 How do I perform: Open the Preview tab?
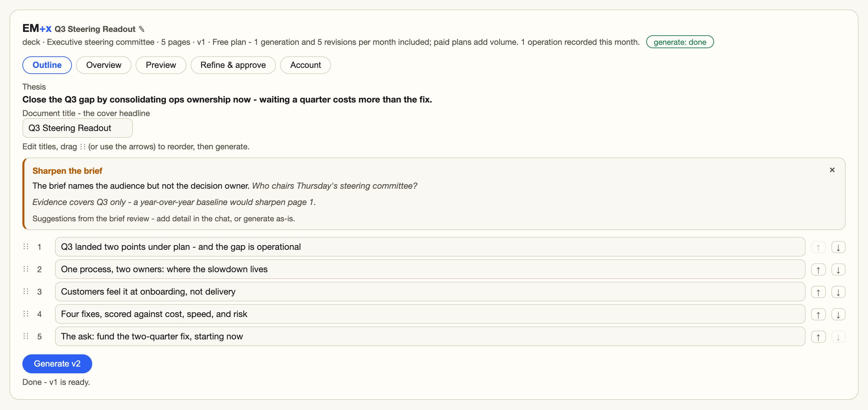161,65
